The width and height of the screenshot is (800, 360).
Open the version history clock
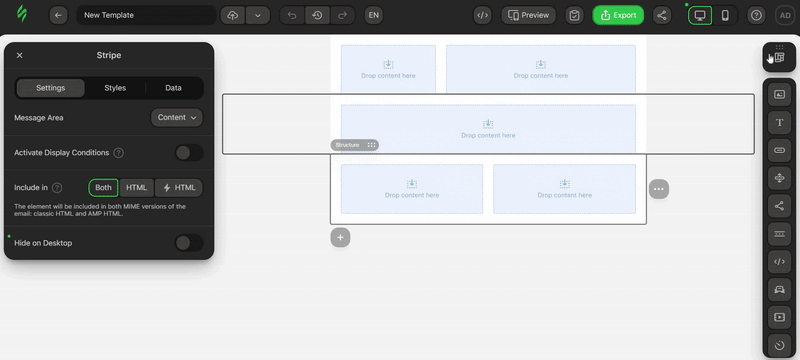[317, 15]
